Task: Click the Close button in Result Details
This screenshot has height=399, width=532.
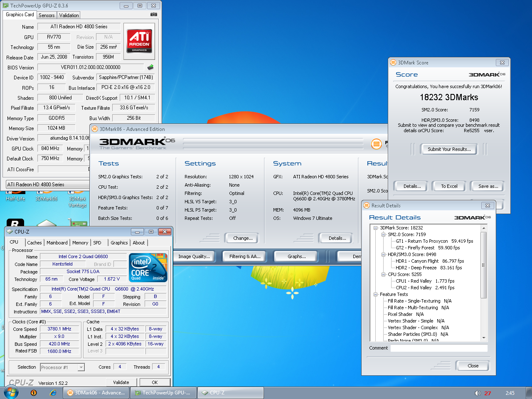Action: [x=473, y=366]
